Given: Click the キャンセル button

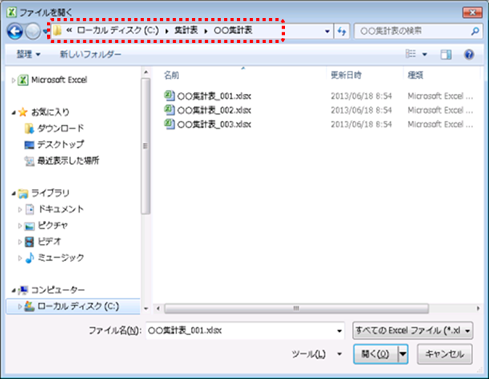Looking at the screenshot, I should tap(445, 354).
